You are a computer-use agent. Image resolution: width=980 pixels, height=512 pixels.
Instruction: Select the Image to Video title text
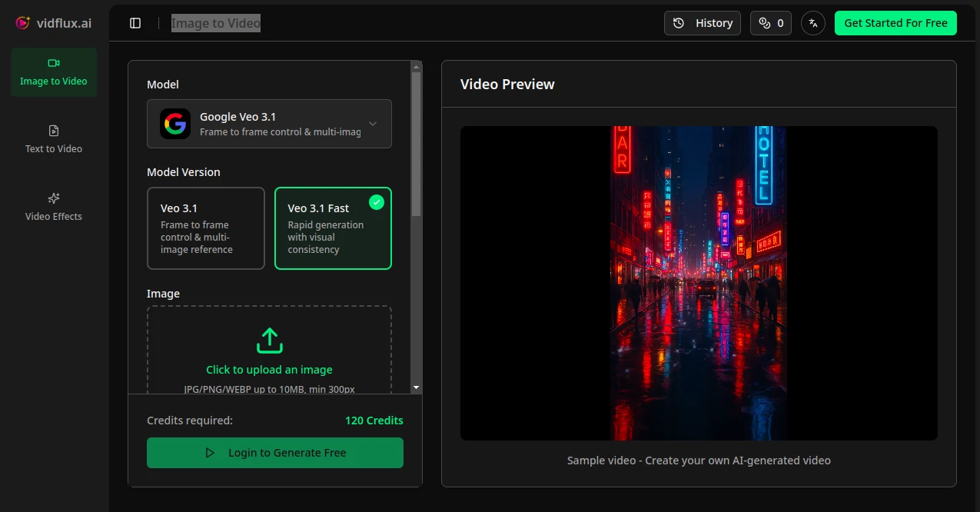215,22
